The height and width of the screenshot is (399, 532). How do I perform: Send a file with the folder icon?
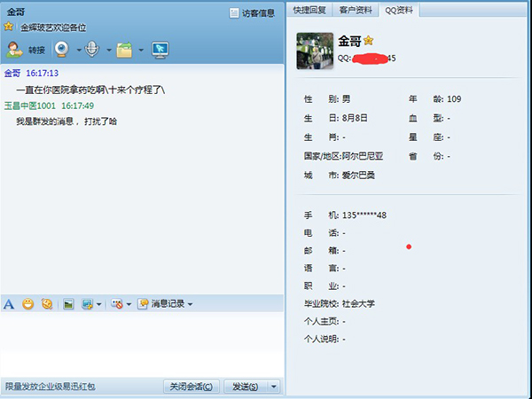[124, 50]
